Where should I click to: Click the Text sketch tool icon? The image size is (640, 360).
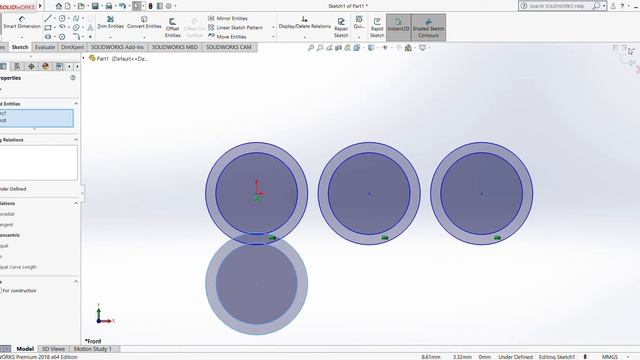(90, 27)
